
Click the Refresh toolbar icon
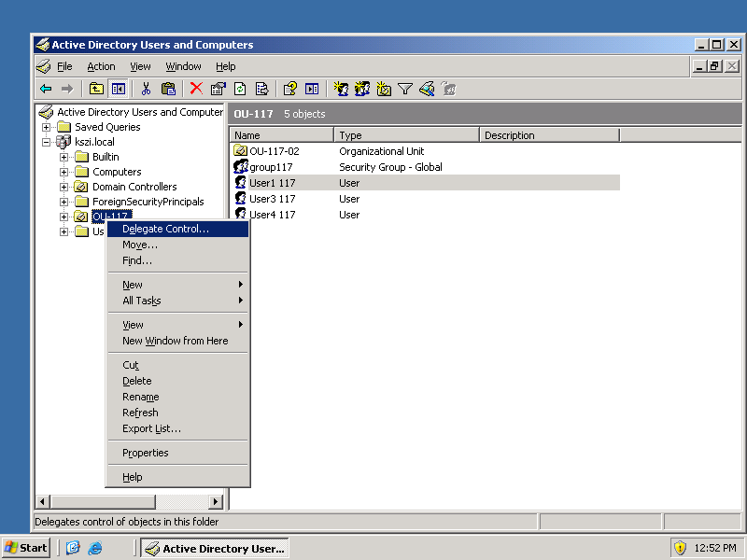click(x=240, y=89)
